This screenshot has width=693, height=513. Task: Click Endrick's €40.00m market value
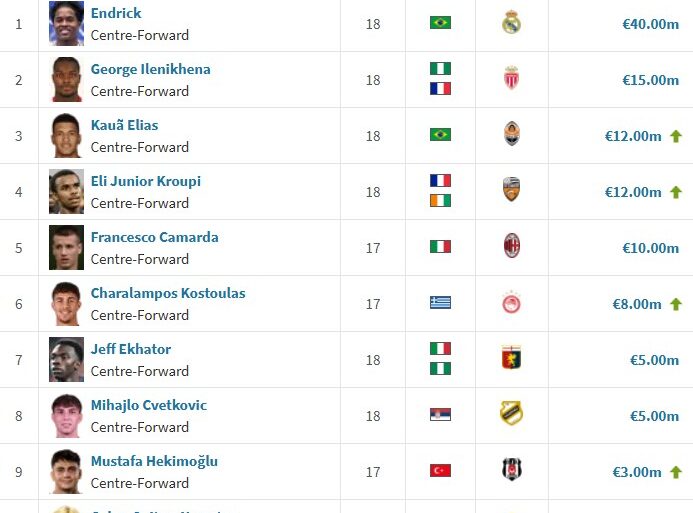(x=650, y=24)
